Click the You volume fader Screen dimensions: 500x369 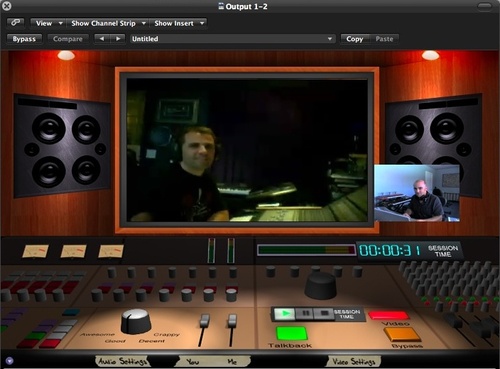tap(204, 321)
